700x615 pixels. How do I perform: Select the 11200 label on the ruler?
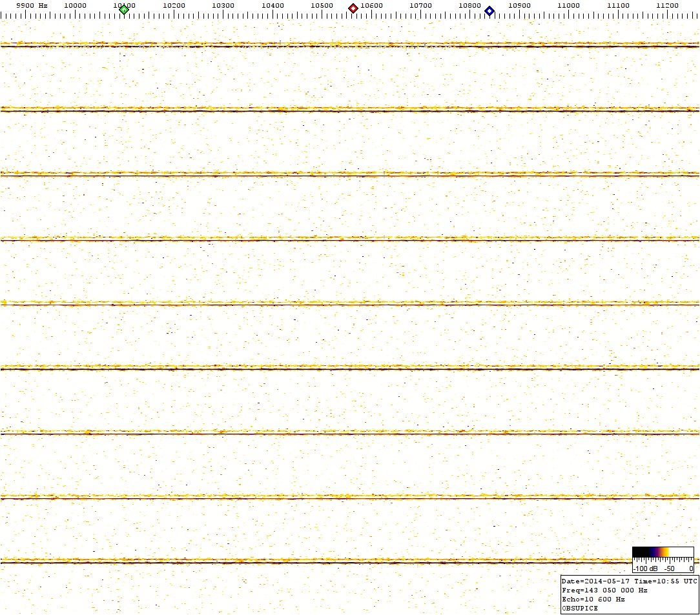(667, 5)
